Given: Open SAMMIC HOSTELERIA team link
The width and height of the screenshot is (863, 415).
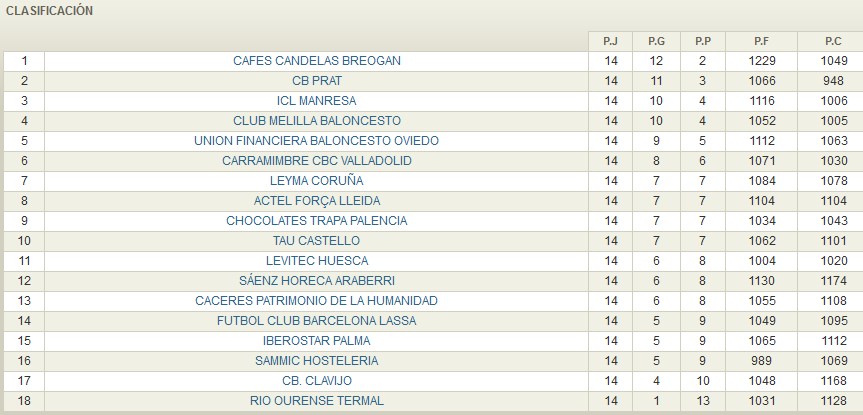Looking at the screenshot, I should click(x=316, y=361).
